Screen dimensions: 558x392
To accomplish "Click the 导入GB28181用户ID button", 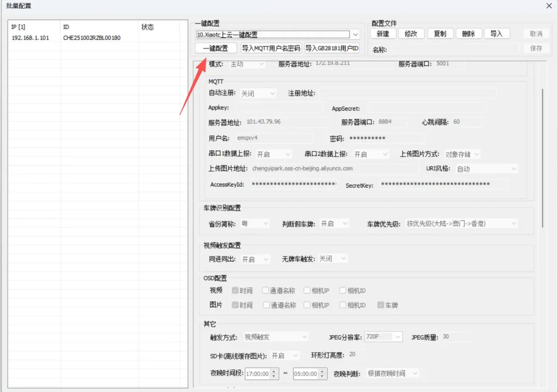I will point(332,49).
